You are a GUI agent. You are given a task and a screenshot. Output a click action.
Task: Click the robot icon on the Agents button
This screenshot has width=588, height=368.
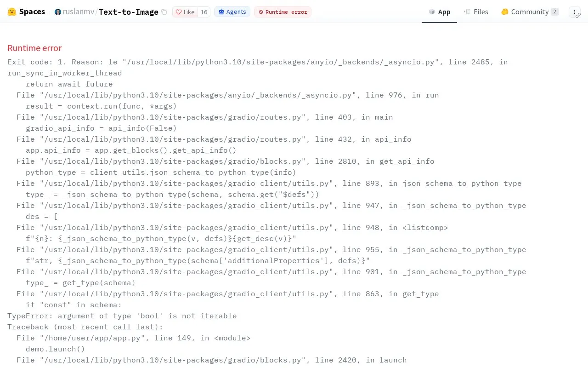[221, 12]
